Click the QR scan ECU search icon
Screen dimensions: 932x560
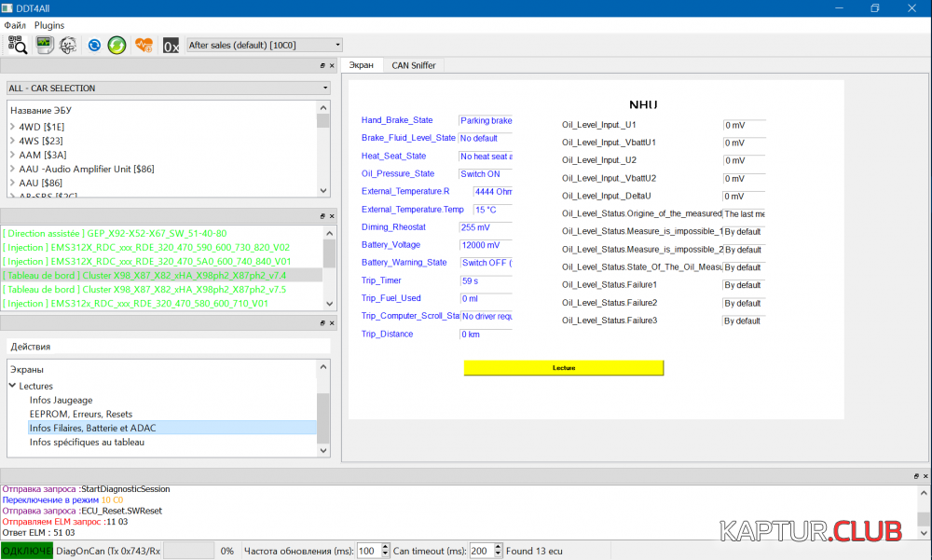[17, 45]
